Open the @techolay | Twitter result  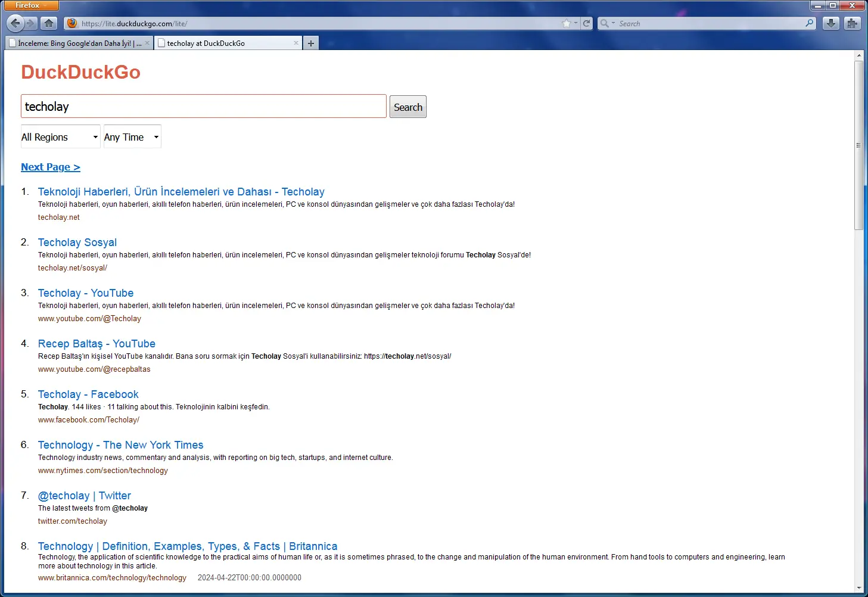point(85,496)
